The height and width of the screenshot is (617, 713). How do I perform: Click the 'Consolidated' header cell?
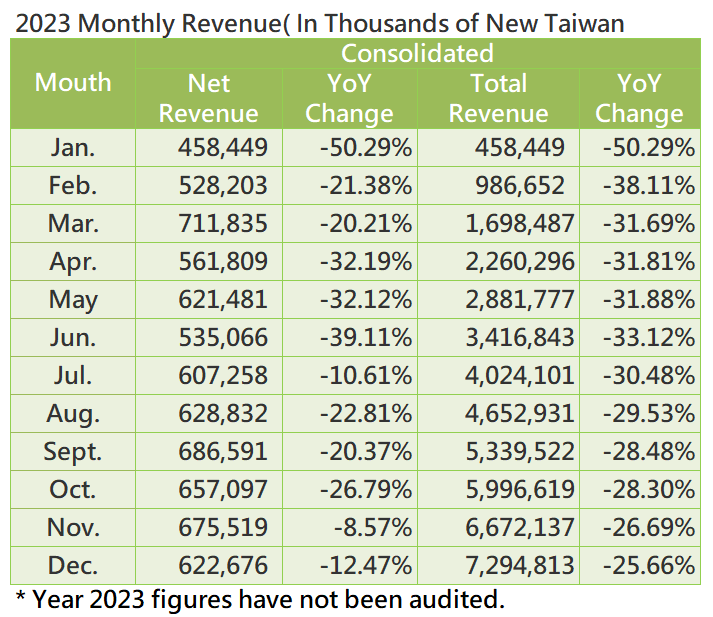(417, 53)
